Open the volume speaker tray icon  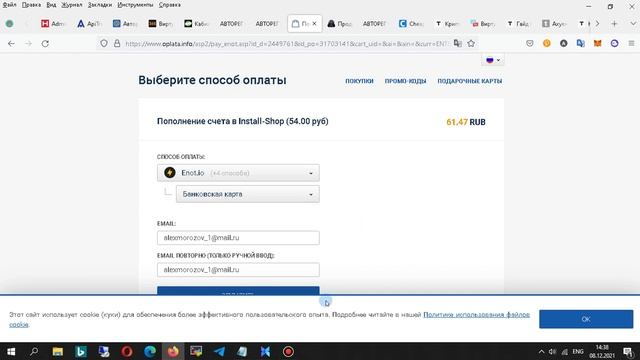click(552, 351)
